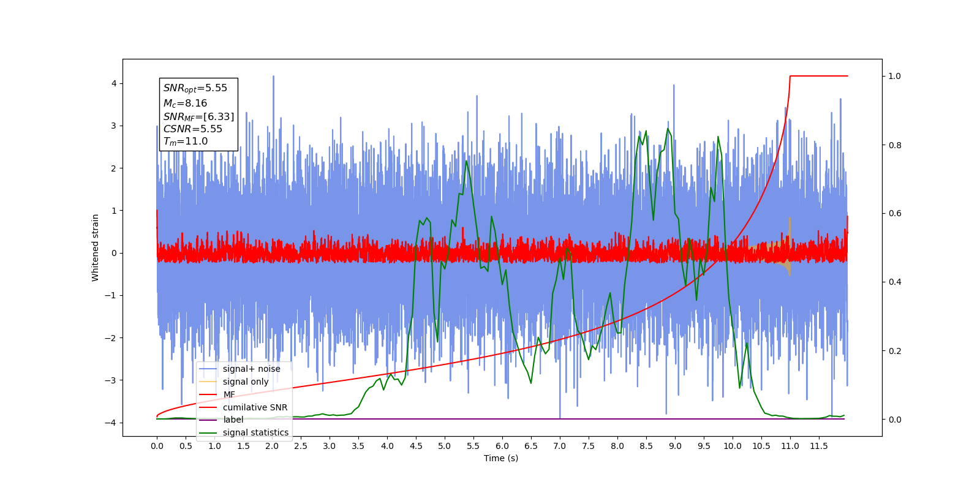This screenshot has height=490, width=980.
Task: Click the −4 tick on strain axis
Action: [x=111, y=423]
